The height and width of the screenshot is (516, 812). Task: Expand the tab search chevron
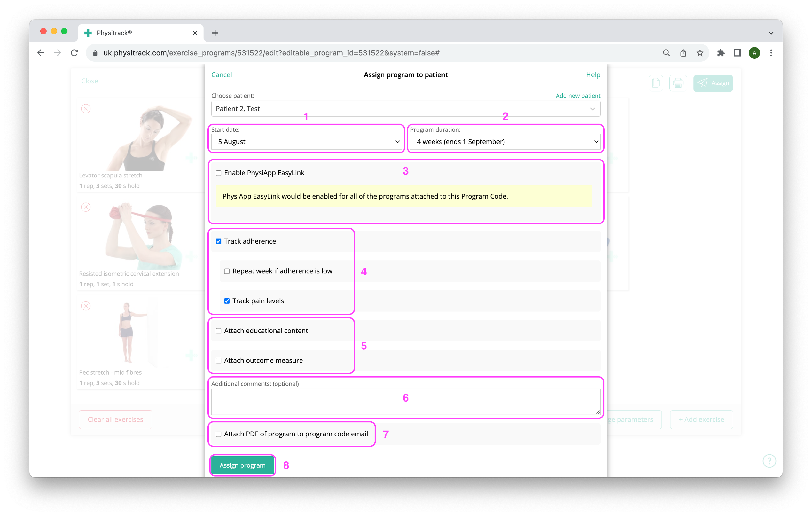(771, 33)
